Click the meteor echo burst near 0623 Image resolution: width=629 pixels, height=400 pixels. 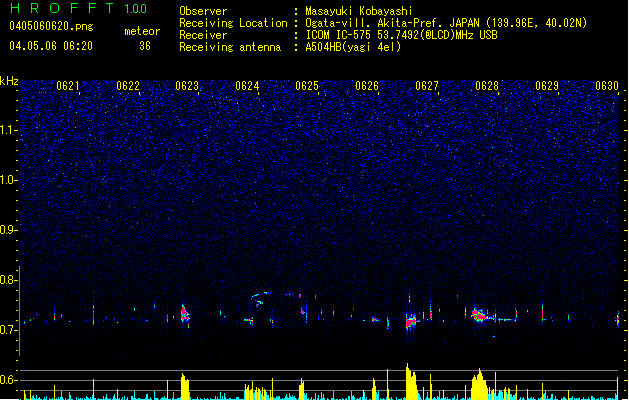point(185,313)
